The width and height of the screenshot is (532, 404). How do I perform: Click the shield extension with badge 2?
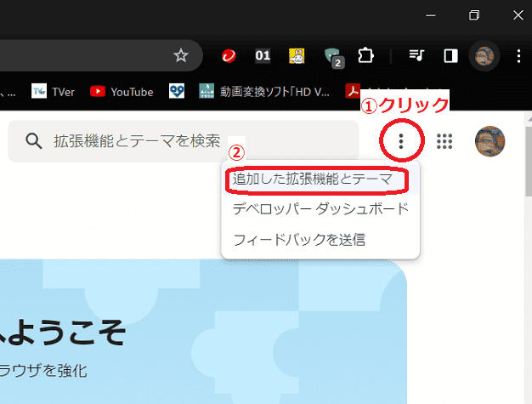point(332,57)
